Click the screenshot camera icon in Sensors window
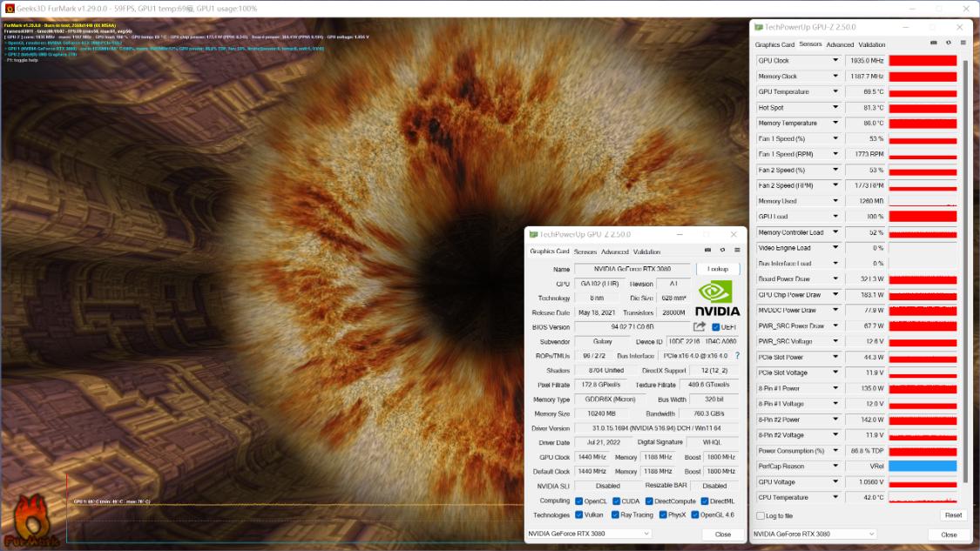The width and height of the screenshot is (980, 551). click(934, 43)
